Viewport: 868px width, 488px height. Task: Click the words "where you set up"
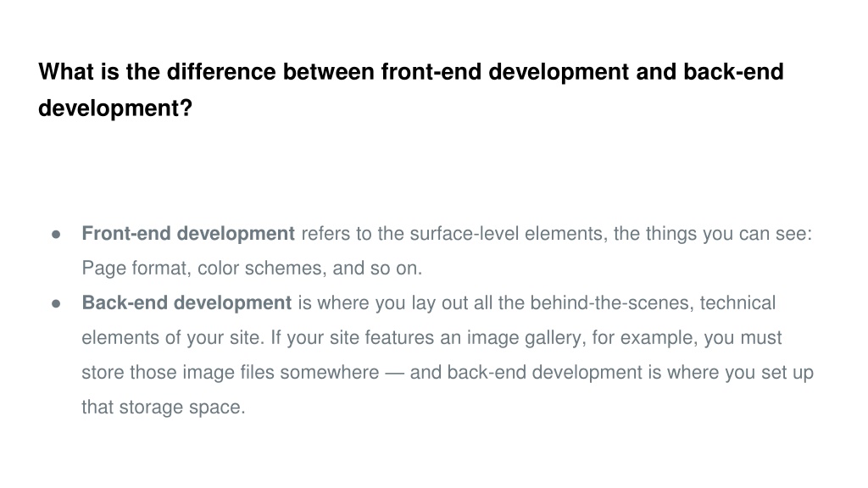(x=740, y=373)
